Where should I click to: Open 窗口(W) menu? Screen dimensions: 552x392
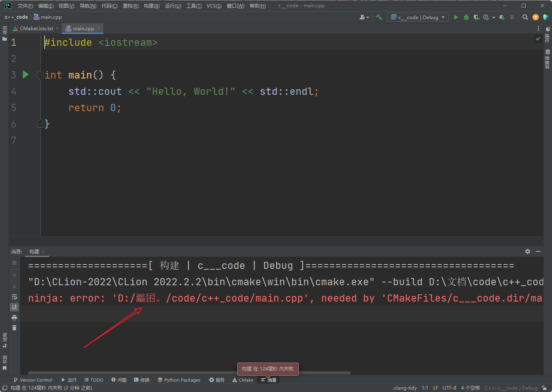(235, 6)
